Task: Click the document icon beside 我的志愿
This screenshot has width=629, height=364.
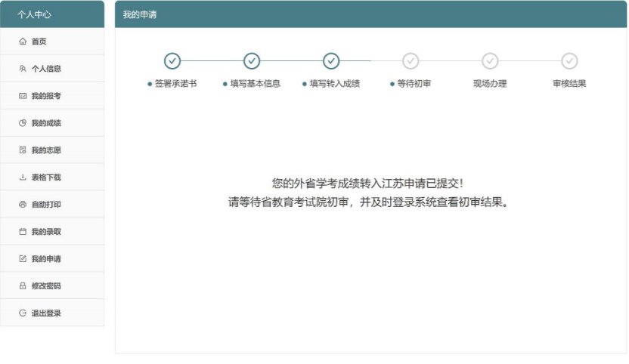Action: (x=23, y=150)
